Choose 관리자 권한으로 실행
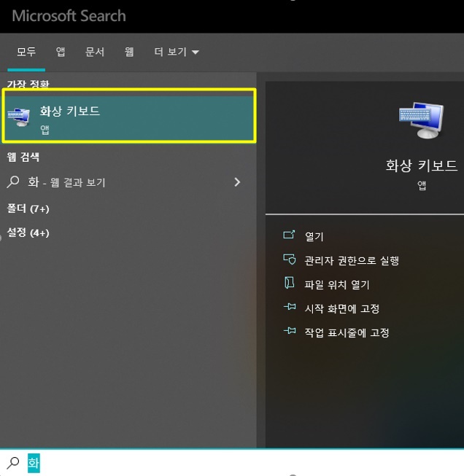 pos(352,260)
